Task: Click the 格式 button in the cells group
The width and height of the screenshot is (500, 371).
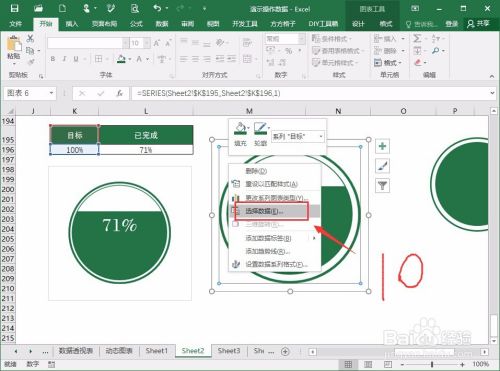Action: point(387,62)
